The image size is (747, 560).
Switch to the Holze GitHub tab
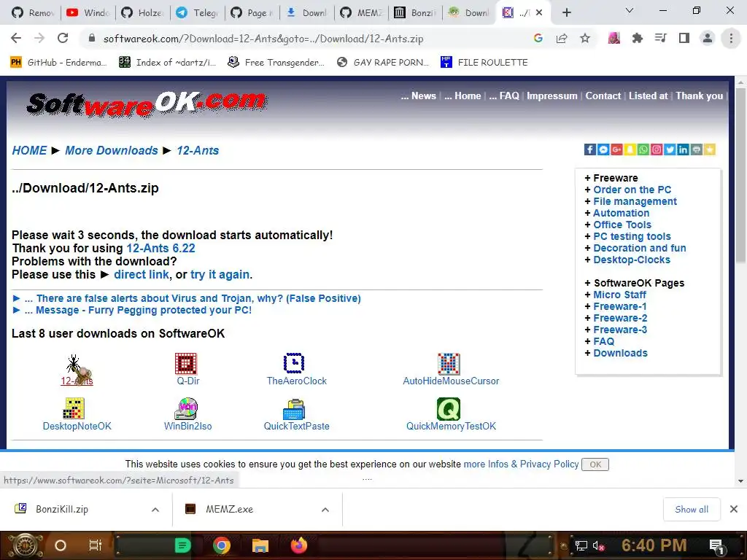(x=142, y=13)
